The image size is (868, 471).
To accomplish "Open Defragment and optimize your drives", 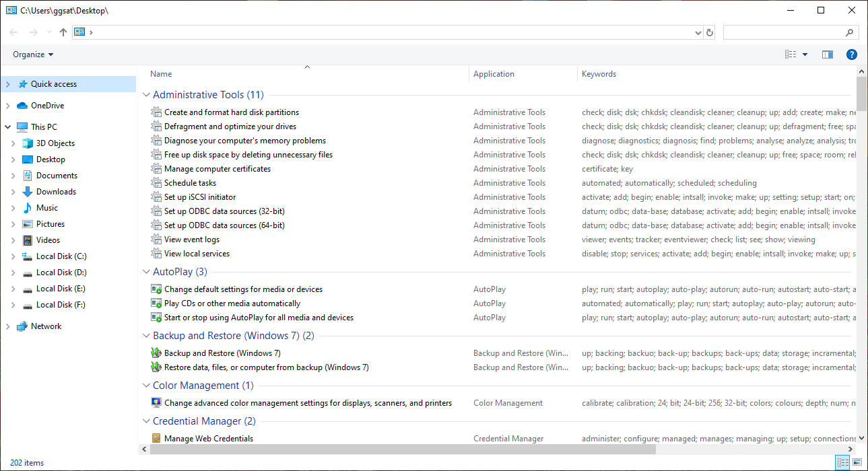I will [230, 126].
